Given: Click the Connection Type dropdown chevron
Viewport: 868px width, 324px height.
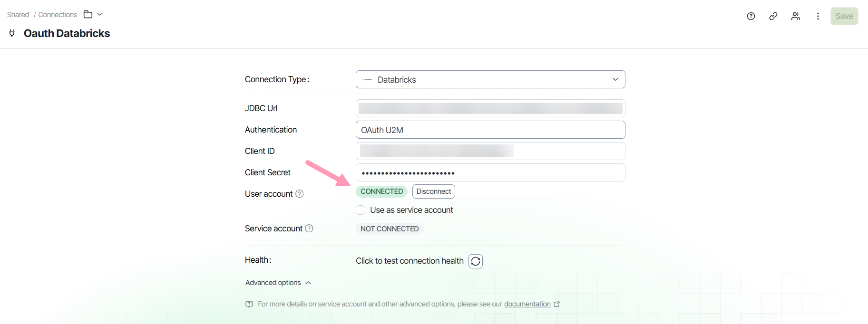Looking at the screenshot, I should pos(615,79).
